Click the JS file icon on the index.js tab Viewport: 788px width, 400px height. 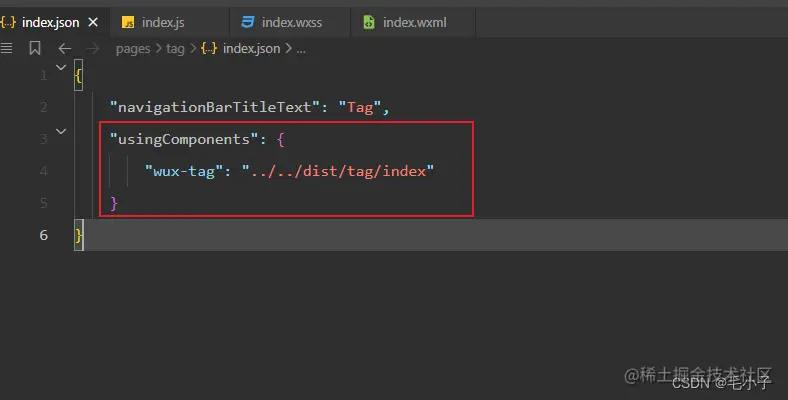tap(128, 23)
